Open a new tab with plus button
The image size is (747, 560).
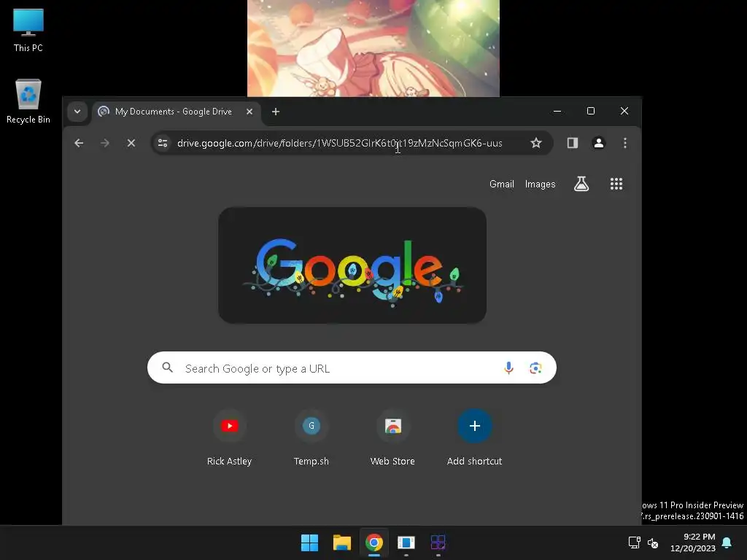[x=275, y=112]
